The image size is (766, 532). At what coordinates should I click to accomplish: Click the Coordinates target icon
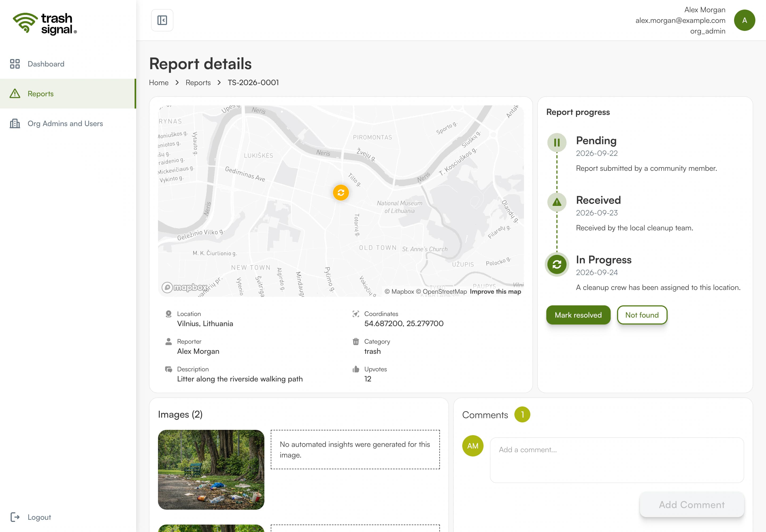click(356, 314)
